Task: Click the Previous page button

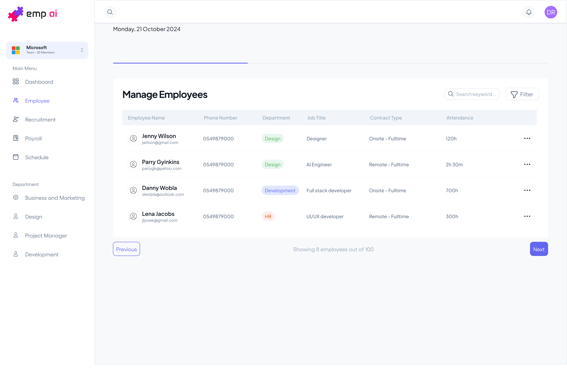Action: (x=126, y=249)
